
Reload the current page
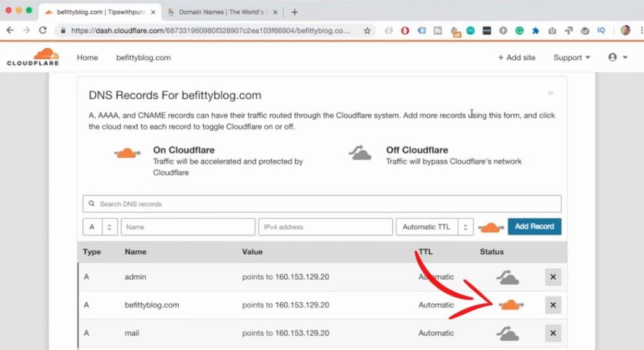coord(43,30)
